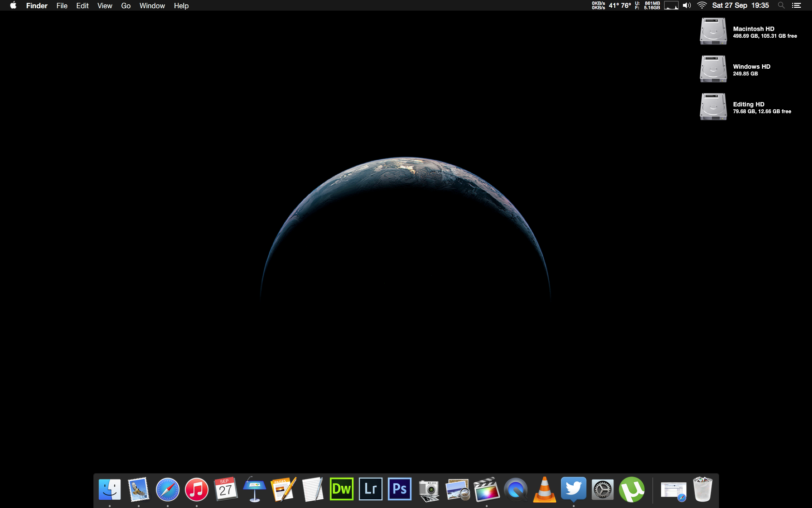
Task: Launch uTorrent from the dock
Action: point(632,490)
